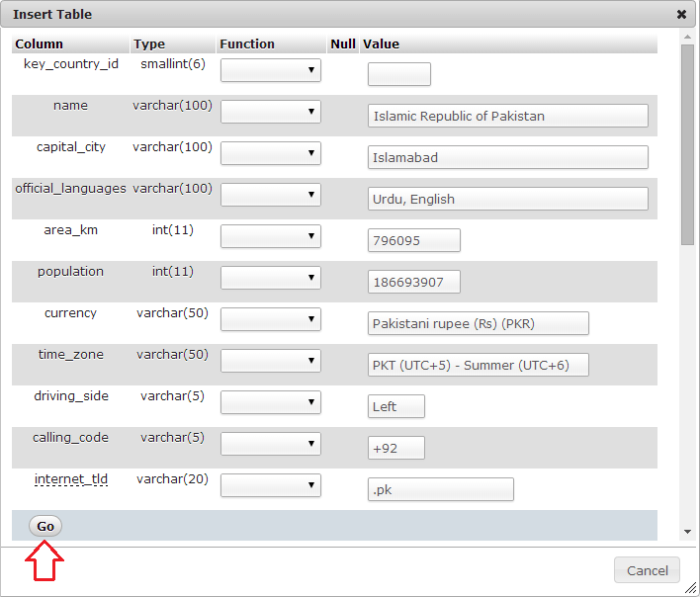Screen dimensions: 700x597
Task: Click the name field containing Islamic Republic
Action: click(x=507, y=116)
